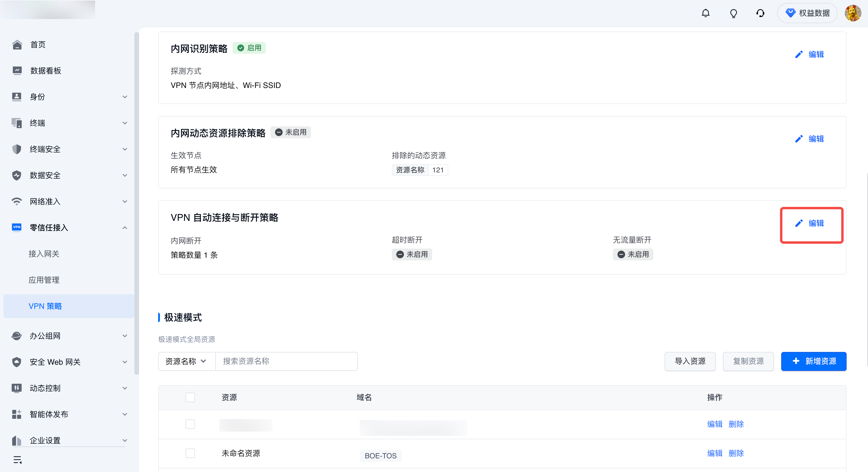
Task: Open the 资源名称 search filter dropdown
Action: [x=186, y=361]
